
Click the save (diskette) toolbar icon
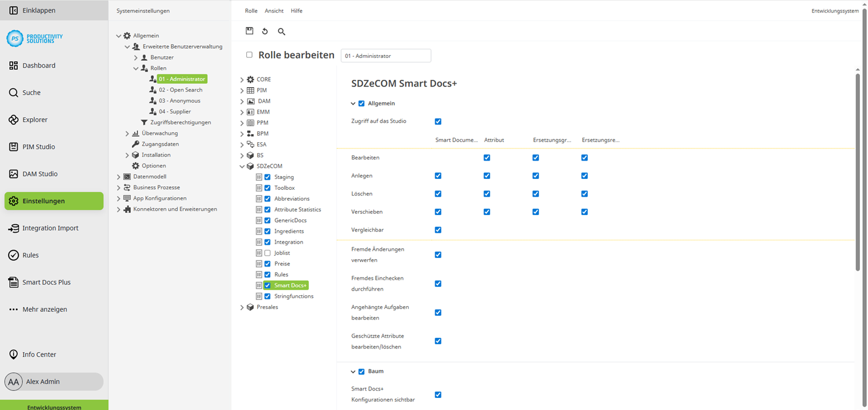click(x=249, y=31)
